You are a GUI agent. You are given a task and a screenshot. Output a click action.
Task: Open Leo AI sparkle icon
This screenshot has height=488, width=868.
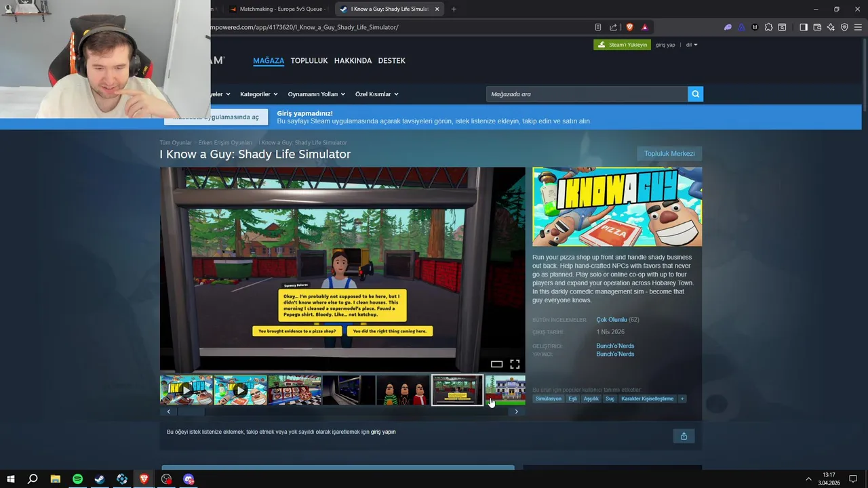click(831, 27)
